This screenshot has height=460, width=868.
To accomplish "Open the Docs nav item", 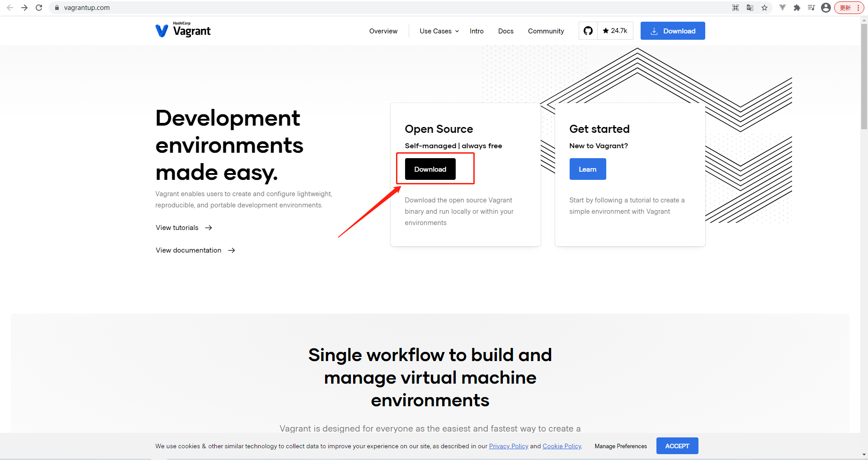I will click(506, 31).
